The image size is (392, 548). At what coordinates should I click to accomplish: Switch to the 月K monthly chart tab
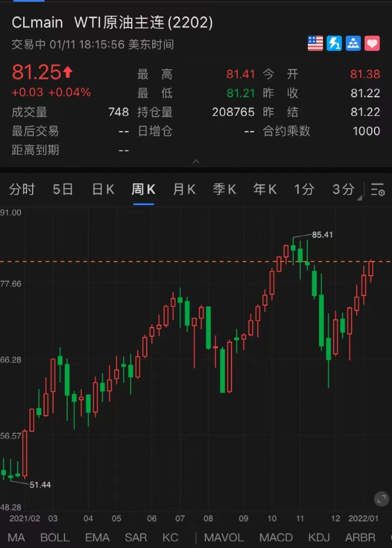184,189
